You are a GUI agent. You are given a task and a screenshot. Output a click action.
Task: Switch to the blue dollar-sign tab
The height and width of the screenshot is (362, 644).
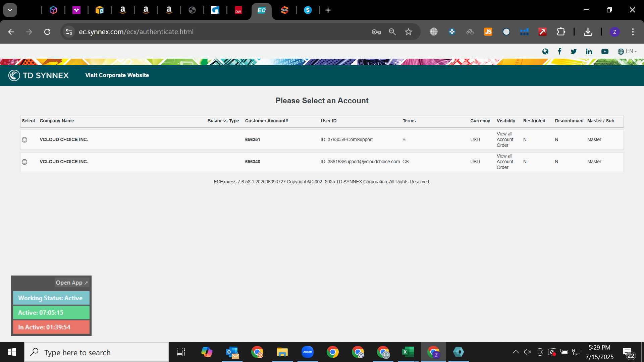(308, 10)
